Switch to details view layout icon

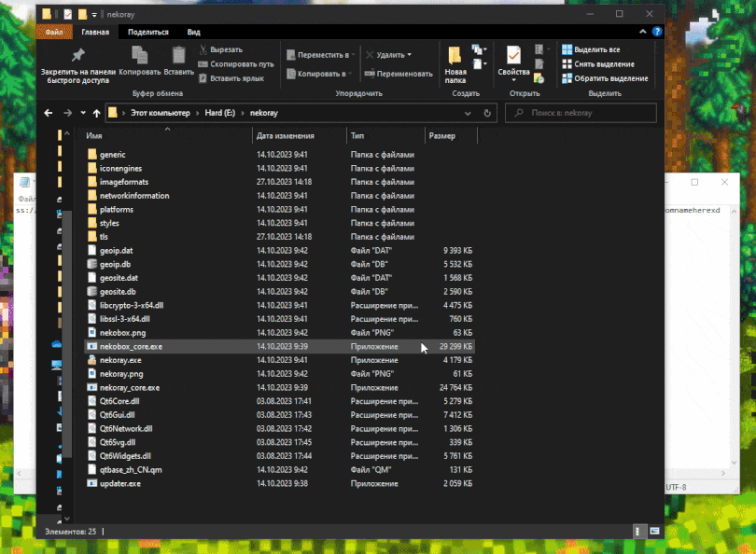pyautogui.click(x=638, y=532)
